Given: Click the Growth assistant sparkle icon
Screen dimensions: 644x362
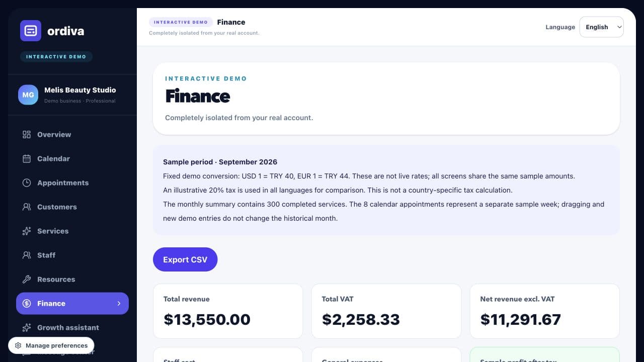Looking at the screenshot, I should click(x=27, y=327).
